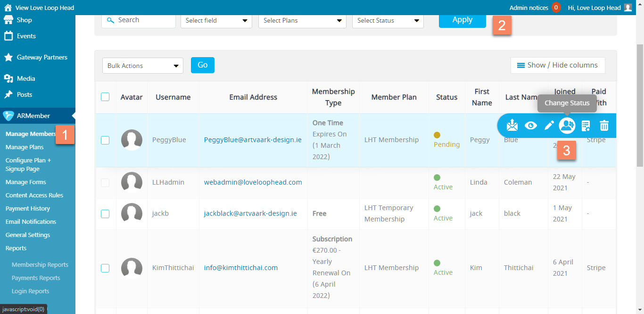Click the eye view member icon
The width and height of the screenshot is (644, 314).
pyautogui.click(x=531, y=126)
